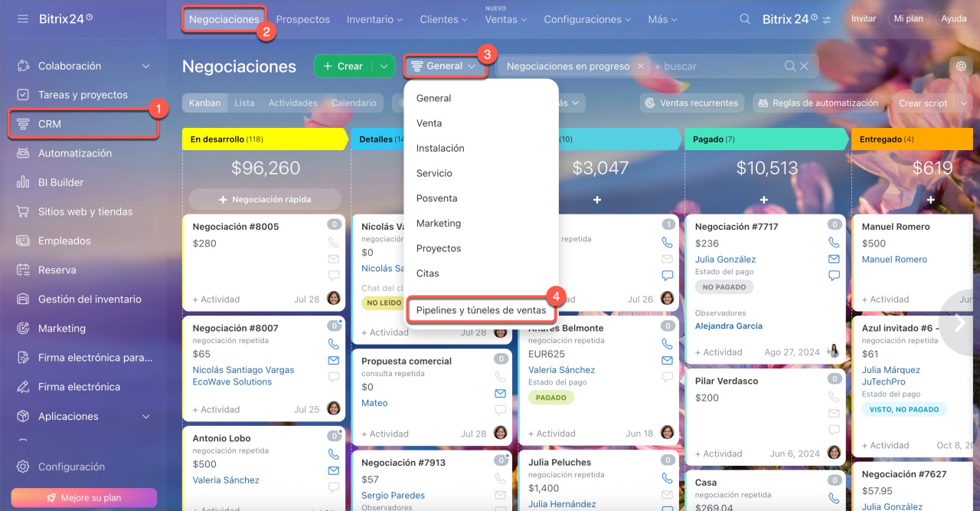Click the email icon on Negociación #8007 card
980x511 pixels.
[333, 360]
